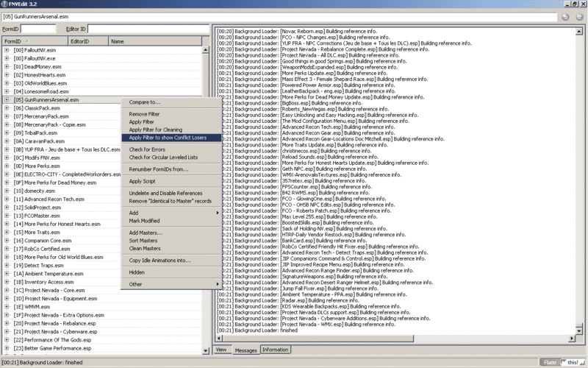This screenshot has height=368, width=588.
Task: Click the forward navigation arrow icon
Action: tap(579, 17)
